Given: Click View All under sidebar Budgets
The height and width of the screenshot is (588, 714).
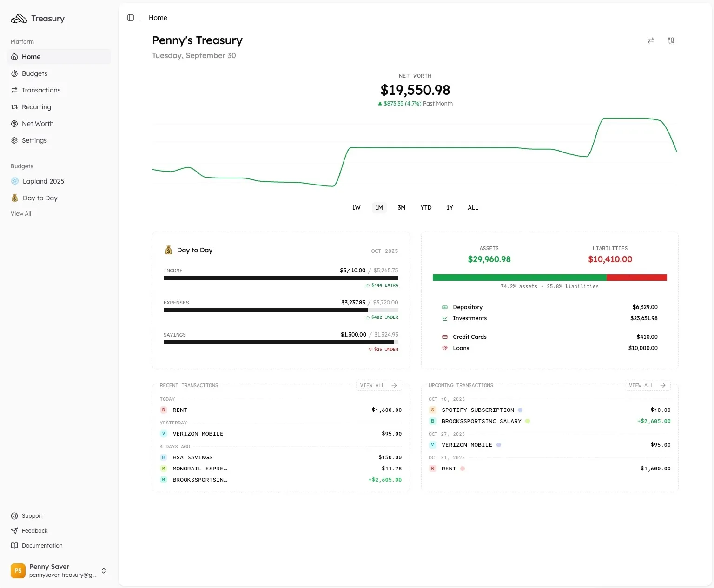Looking at the screenshot, I should click(x=21, y=214).
